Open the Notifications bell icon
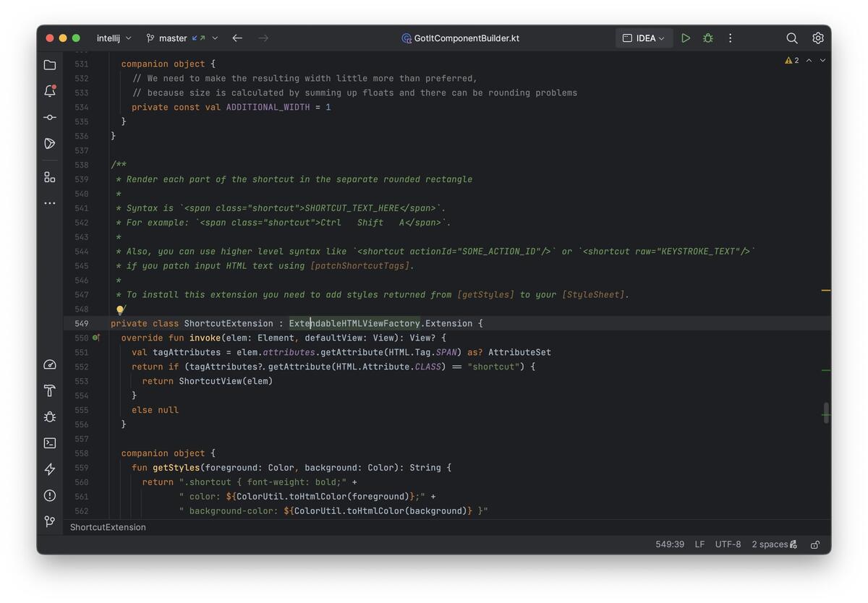 pyautogui.click(x=50, y=91)
